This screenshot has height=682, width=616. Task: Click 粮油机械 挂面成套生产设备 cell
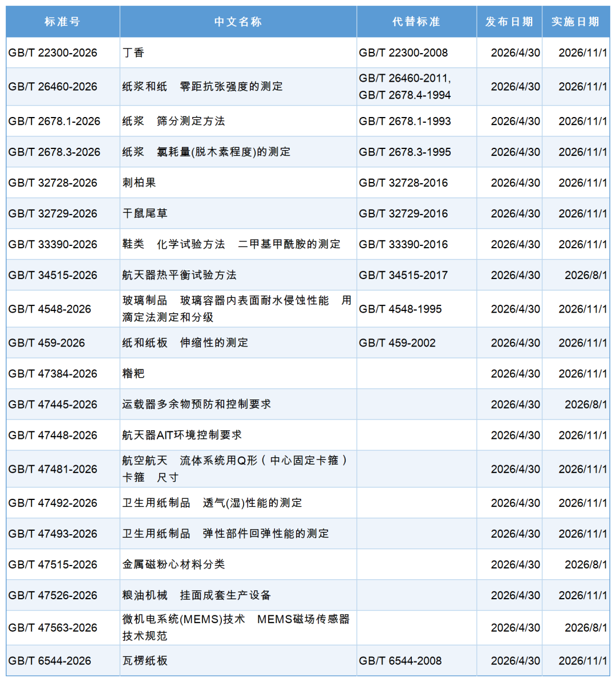[x=238, y=595]
